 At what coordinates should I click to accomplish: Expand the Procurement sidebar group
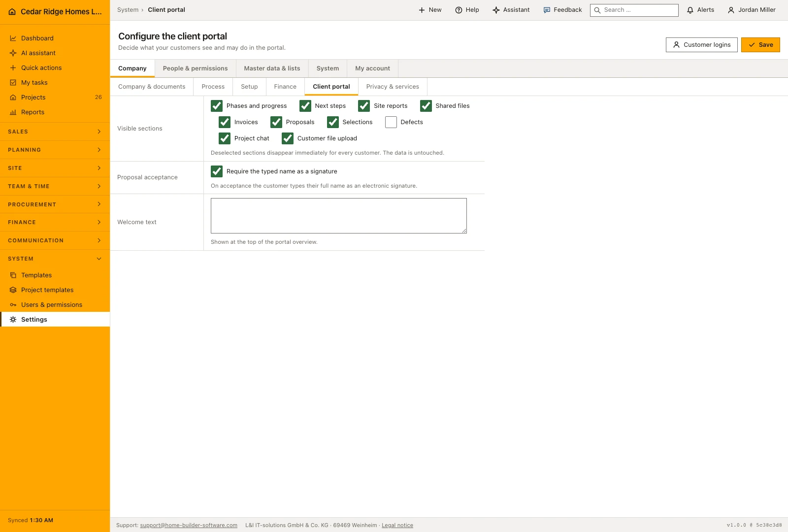tap(55, 204)
